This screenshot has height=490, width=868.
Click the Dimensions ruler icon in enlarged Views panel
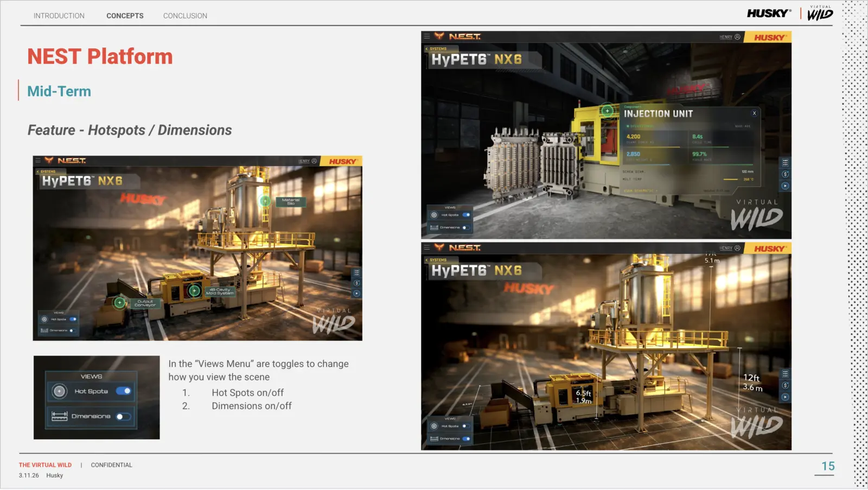[59, 416]
